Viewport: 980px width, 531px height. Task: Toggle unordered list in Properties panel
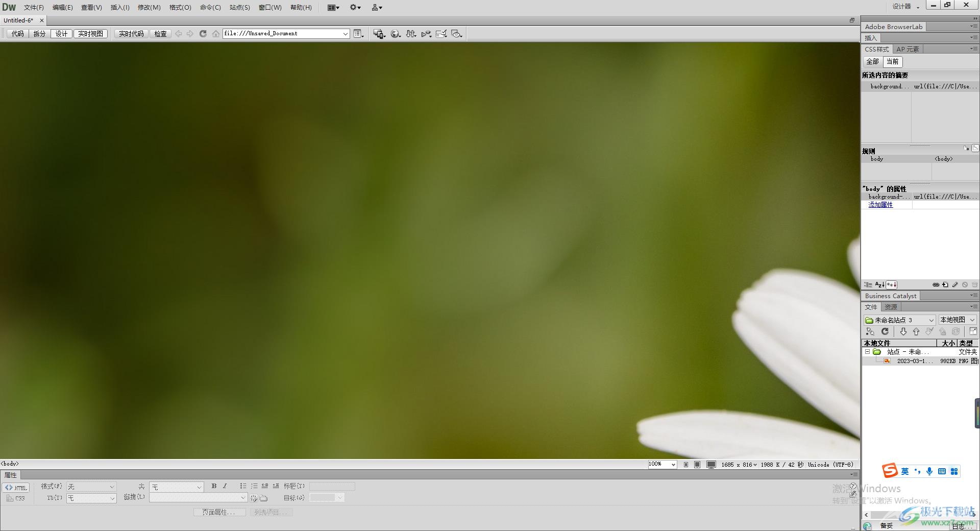(x=243, y=486)
